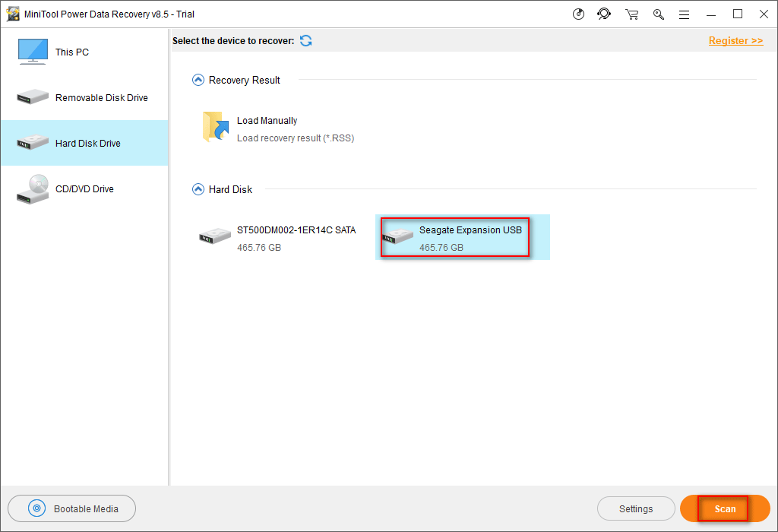The width and height of the screenshot is (778, 532).
Task: Collapse the Recovery Result section
Action: 198,80
